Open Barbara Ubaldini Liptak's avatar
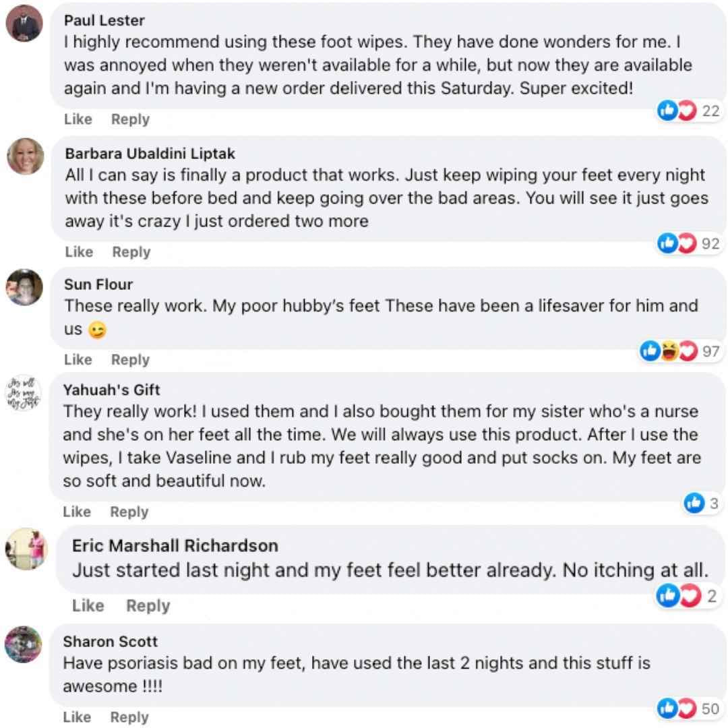This screenshot has height=728, width=728. (x=26, y=157)
